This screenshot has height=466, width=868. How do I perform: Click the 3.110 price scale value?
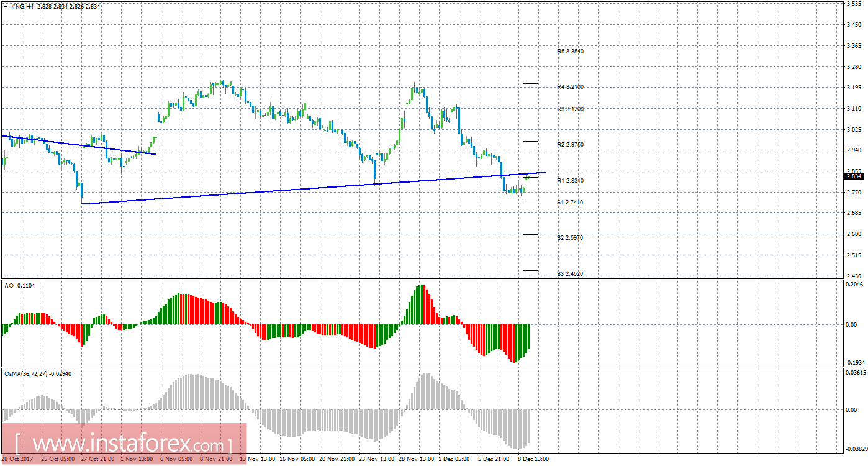854,109
